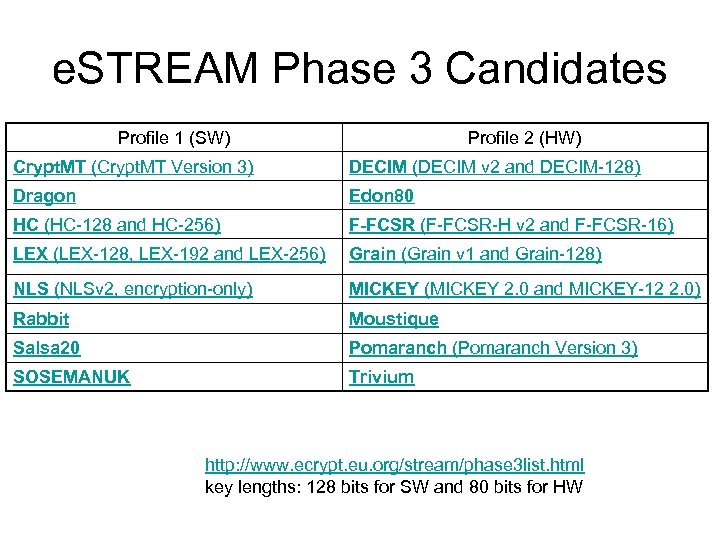Image resolution: width=720 pixels, height=540 pixels.
Task: Select the eSTREAM Phase 3 Candidates title
Action: coord(359,70)
